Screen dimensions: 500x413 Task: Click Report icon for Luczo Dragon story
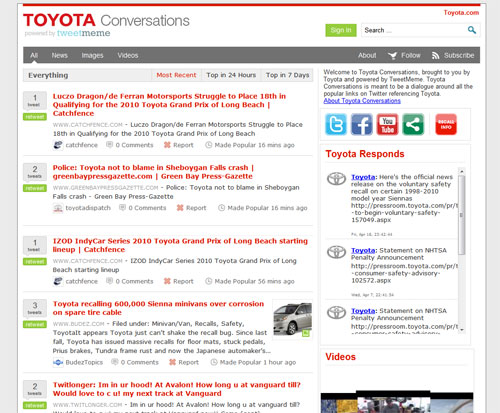point(167,145)
